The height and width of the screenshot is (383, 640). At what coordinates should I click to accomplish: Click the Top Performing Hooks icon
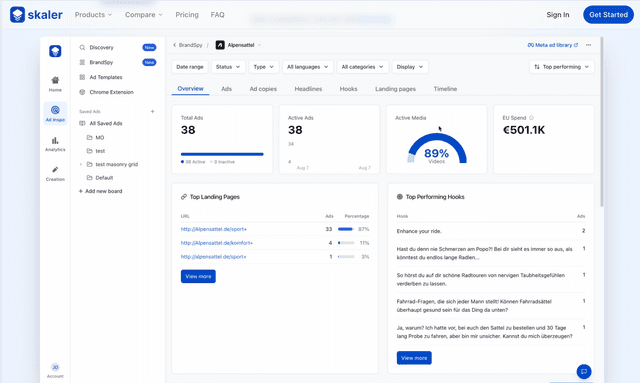[400, 197]
